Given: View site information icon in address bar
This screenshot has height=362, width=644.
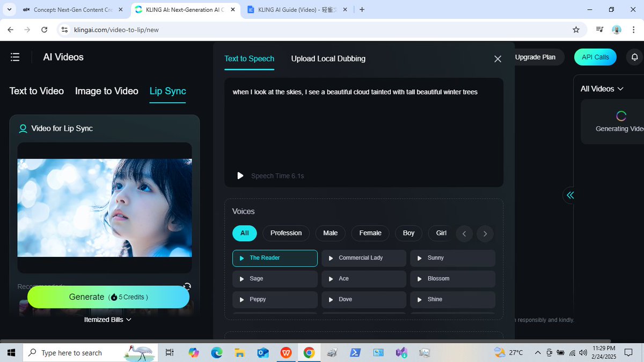Looking at the screenshot, I should 64,30.
